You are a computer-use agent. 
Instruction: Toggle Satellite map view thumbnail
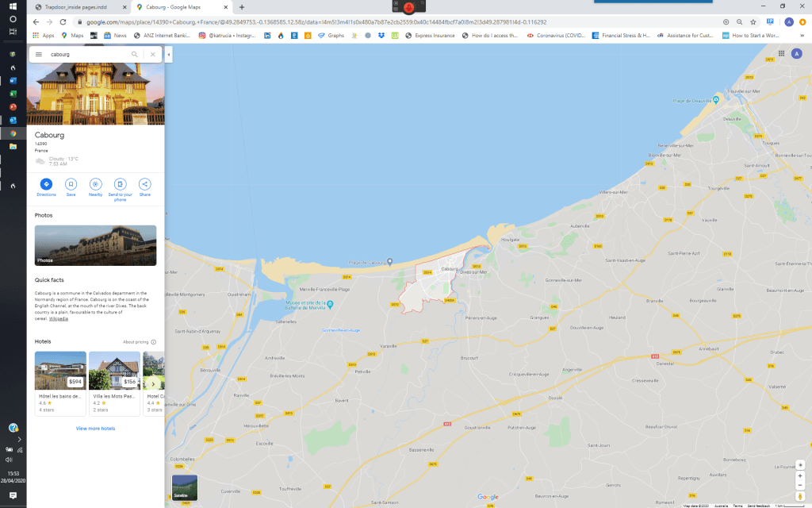[184, 487]
